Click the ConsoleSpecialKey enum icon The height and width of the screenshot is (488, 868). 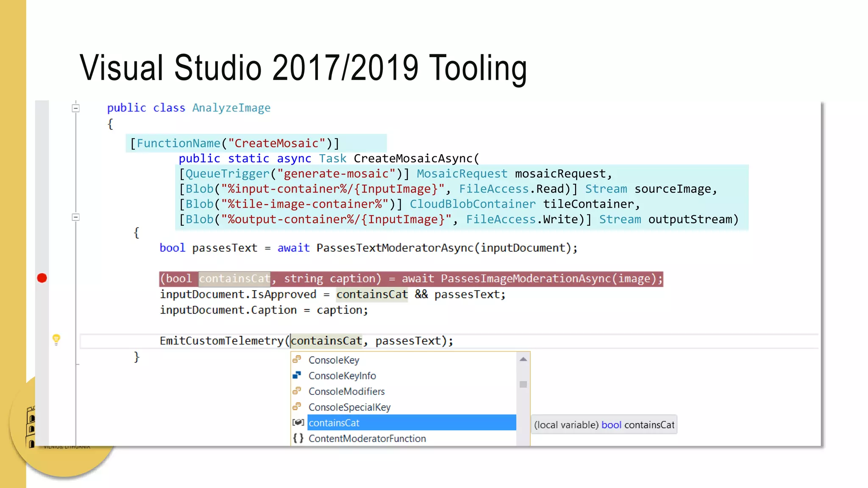pos(297,407)
